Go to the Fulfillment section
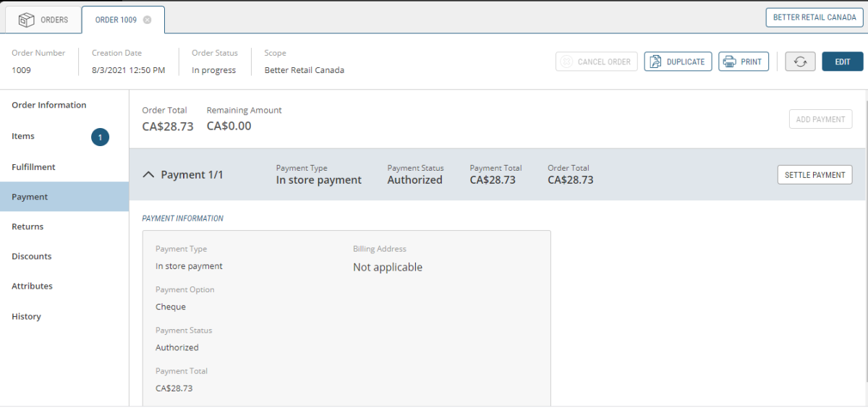This screenshot has width=868, height=408. [33, 167]
